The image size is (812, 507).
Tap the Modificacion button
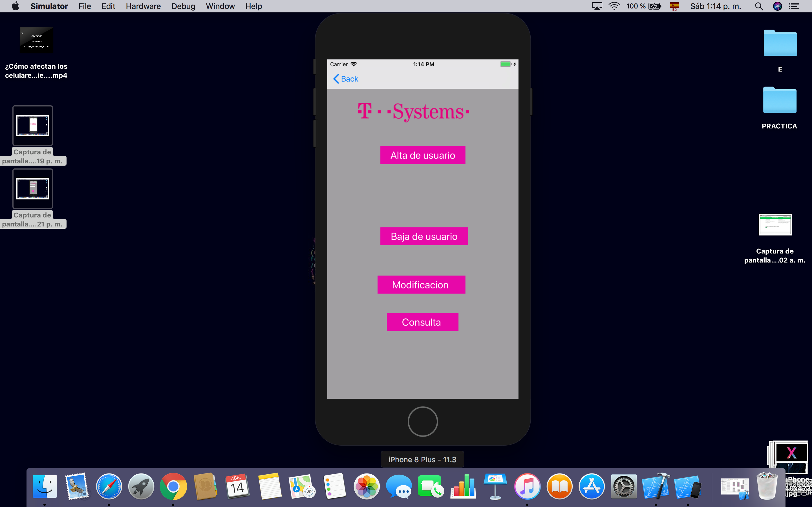coord(421,285)
